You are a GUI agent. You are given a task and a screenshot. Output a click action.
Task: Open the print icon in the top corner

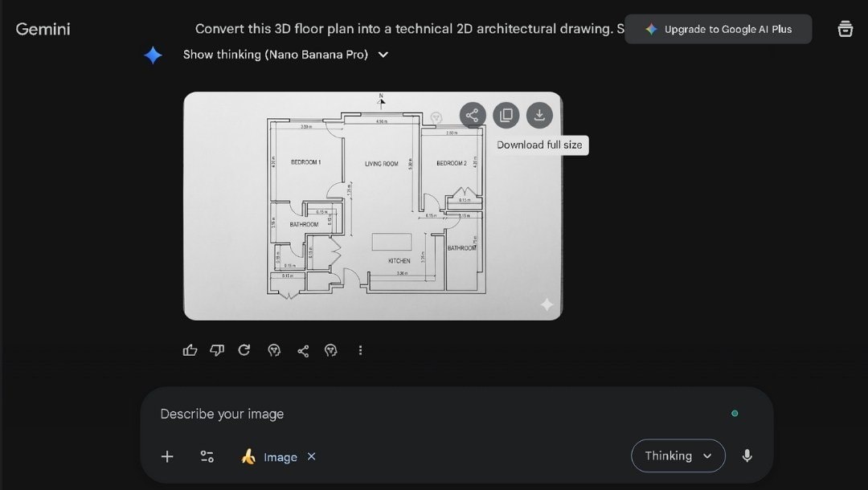845,28
